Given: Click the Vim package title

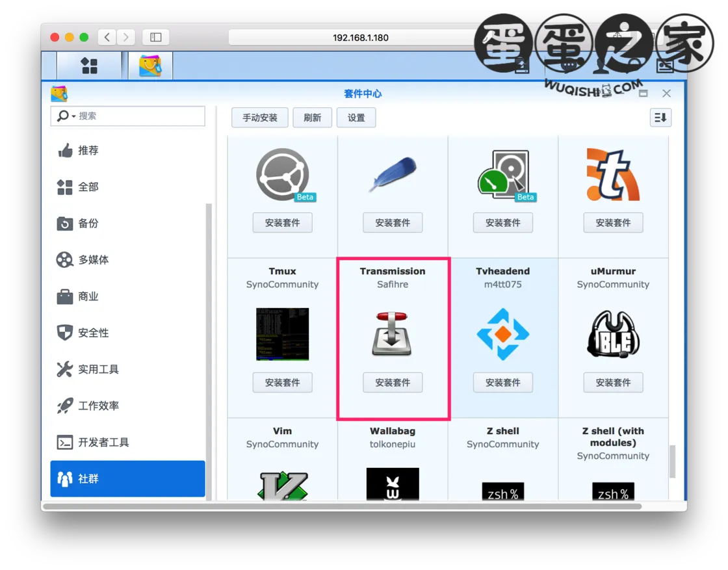Looking at the screenshot, I should pyautogui.click(x=282, y=431).
